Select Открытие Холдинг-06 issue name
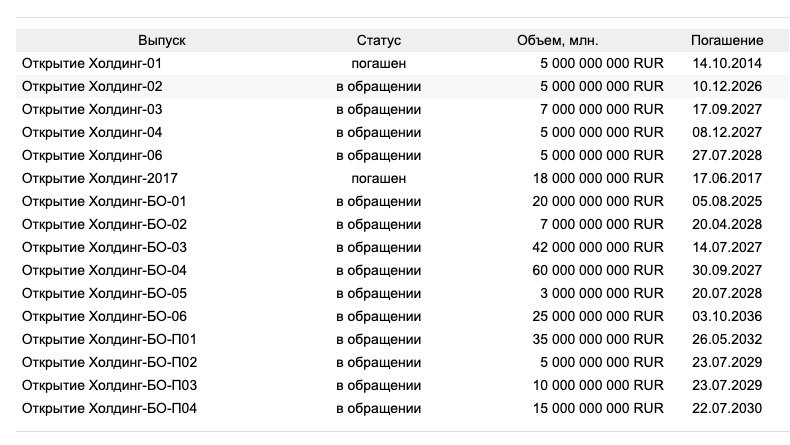790x445 pixels. pyautogui.click(x=92, y=155)
